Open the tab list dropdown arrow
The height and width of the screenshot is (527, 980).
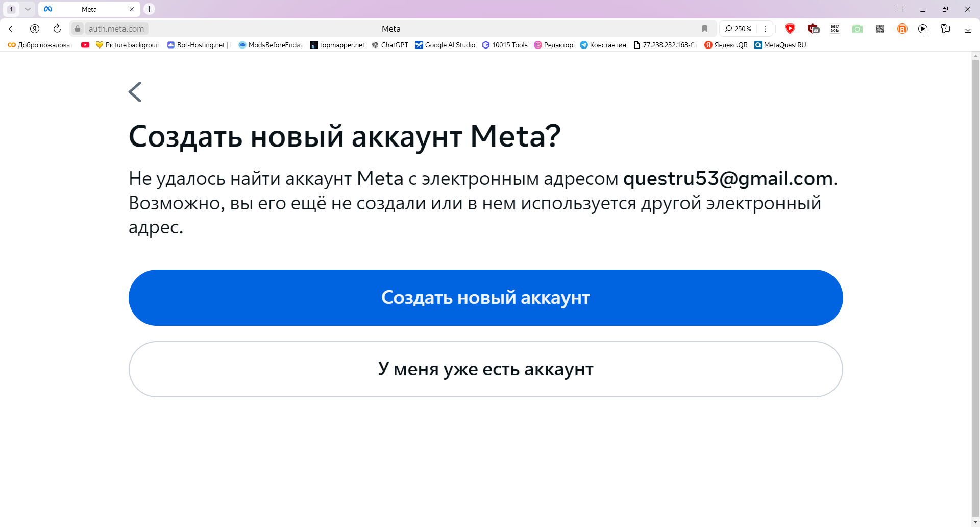(28, 9)
